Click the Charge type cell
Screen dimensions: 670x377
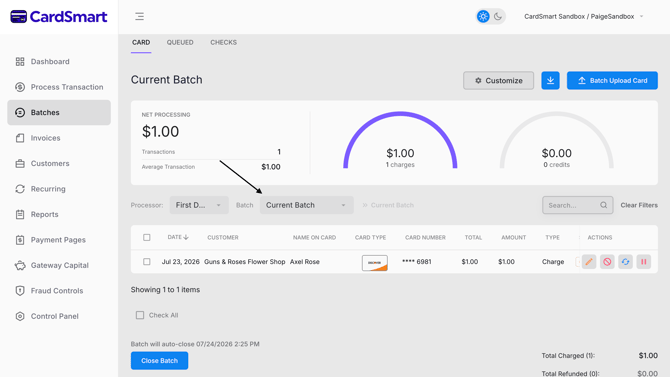[x=553, y=262]
